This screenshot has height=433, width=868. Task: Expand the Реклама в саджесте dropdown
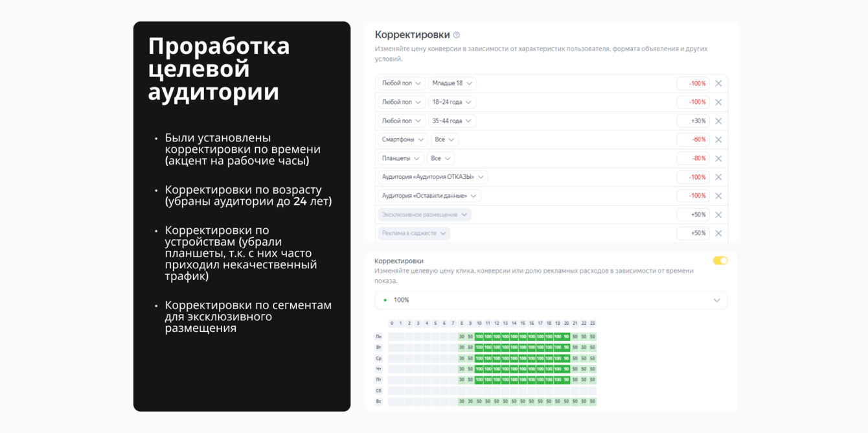tap(414, 233)
